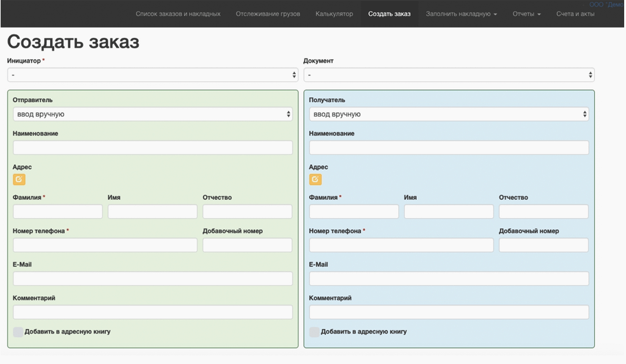Click the sender Фамилия field
The height and width of the screenshot is (364, 626).
click(x=57, y=211)
